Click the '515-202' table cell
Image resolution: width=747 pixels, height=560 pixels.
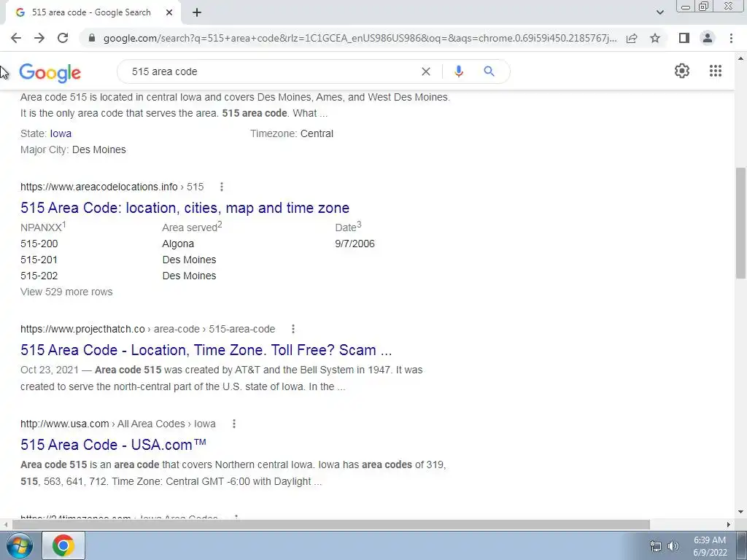pos(39,276)
